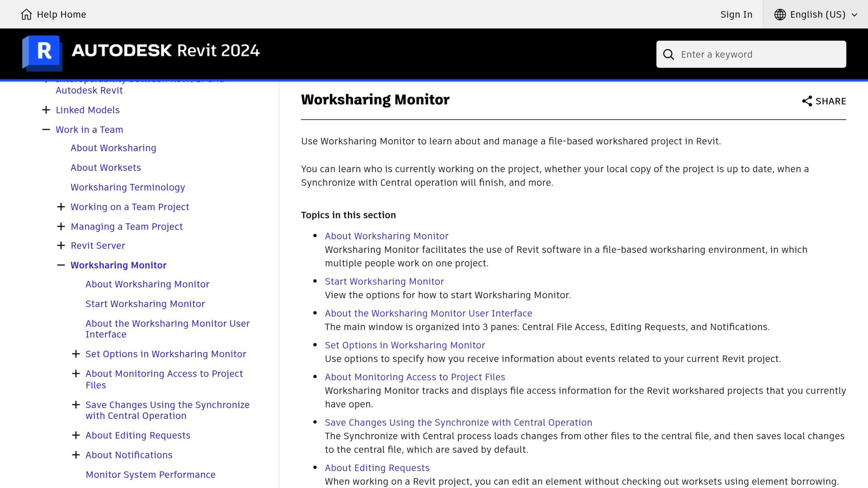Click Sign In

(x=736, y=14)
